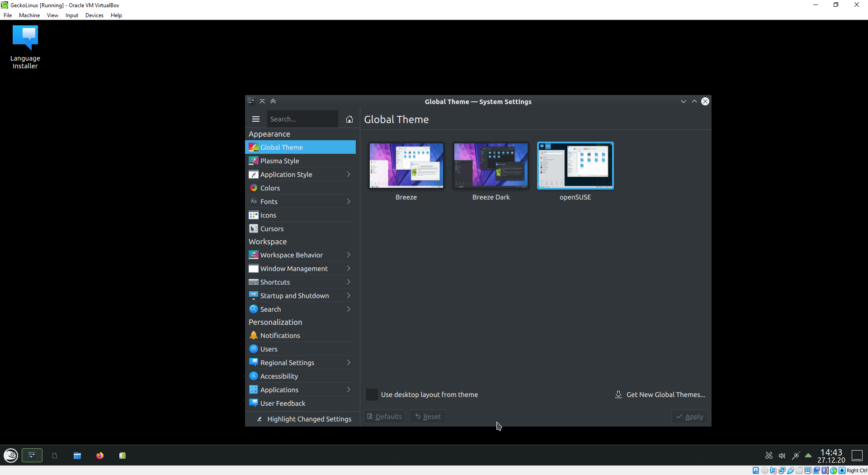Viewport: 868px width, 475px height.
Task: Expand Workspace Behavior chevron
Action: (x=349, y=255)
